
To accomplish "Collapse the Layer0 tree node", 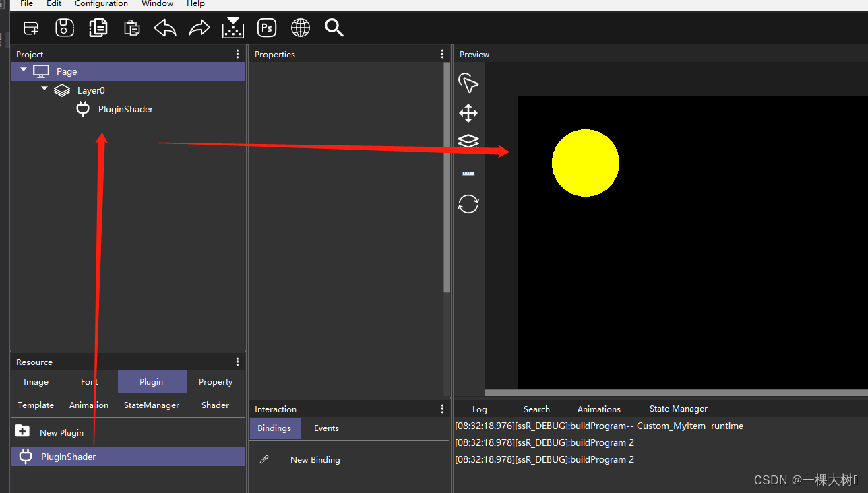I will (x=44, y=89).
